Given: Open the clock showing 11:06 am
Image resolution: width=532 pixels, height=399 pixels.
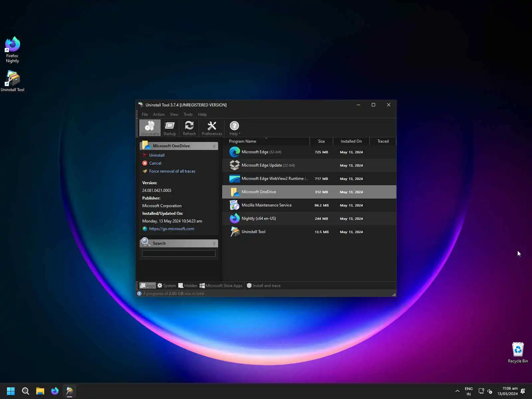Looking at the screenshot, I should [507, 391].
